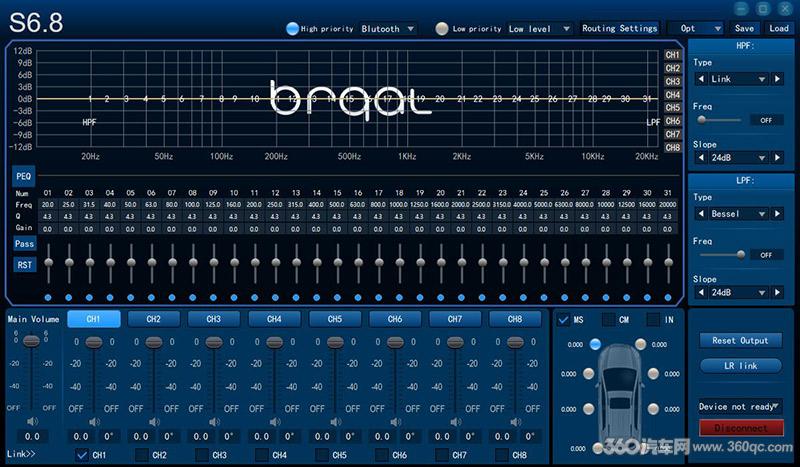
Task: Select rear-left bottom speaker on car diagram
Action: pos(598,448)
